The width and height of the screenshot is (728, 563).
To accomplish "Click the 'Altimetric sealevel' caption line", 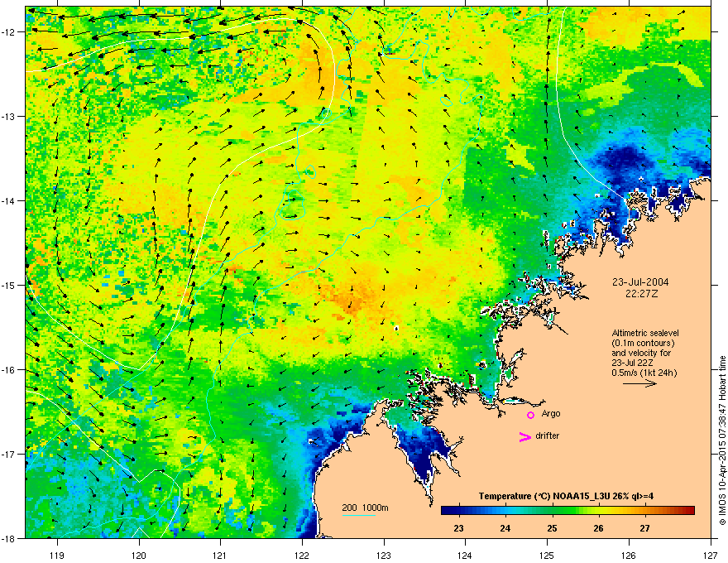I will tap(645, 333).
